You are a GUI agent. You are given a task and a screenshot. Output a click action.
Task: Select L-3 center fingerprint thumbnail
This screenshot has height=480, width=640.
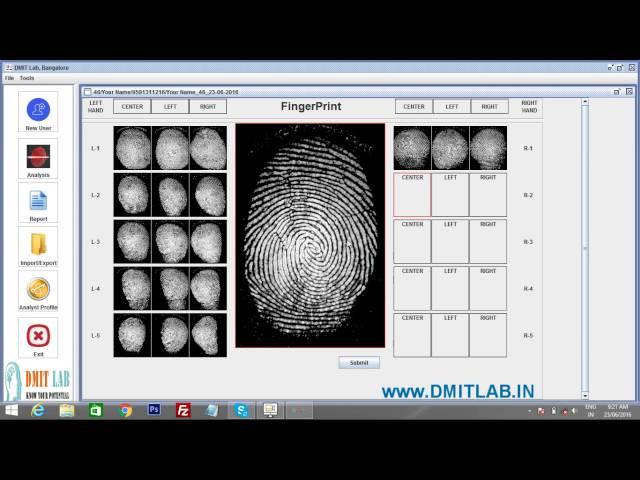click(132, 242)
